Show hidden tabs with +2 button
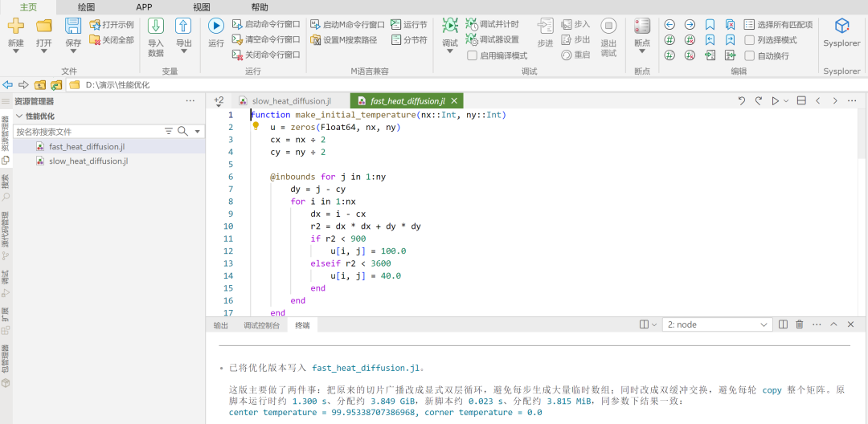 point(219,100)
